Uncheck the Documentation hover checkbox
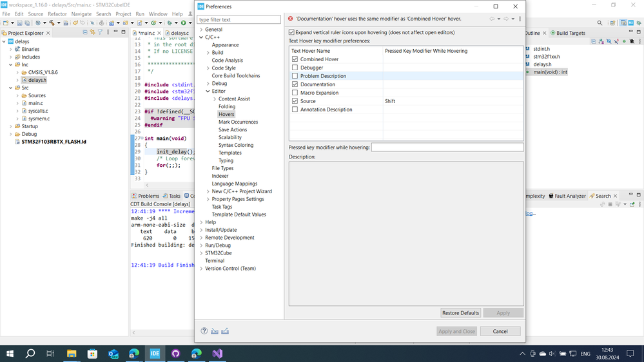The width and height of the screenshot is (644, 362). pos(295,84)
